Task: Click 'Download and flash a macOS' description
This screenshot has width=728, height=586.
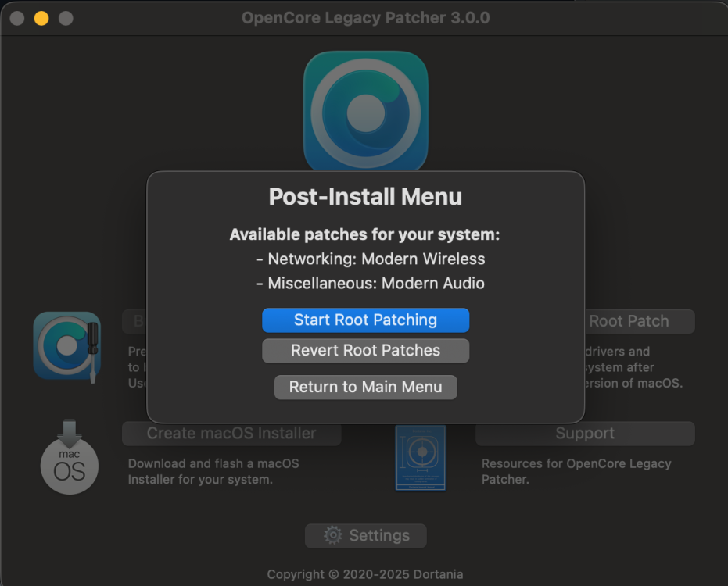Action: point(213,463)
